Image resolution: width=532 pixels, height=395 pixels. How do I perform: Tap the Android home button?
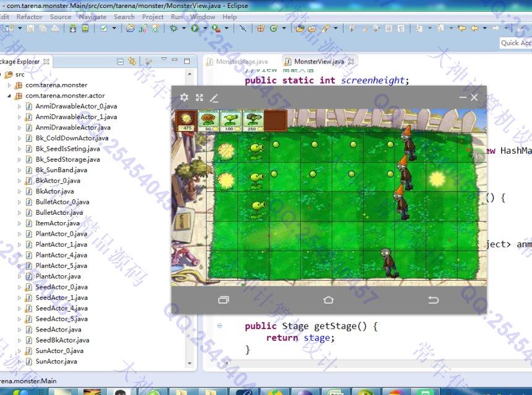pos(329,300)
